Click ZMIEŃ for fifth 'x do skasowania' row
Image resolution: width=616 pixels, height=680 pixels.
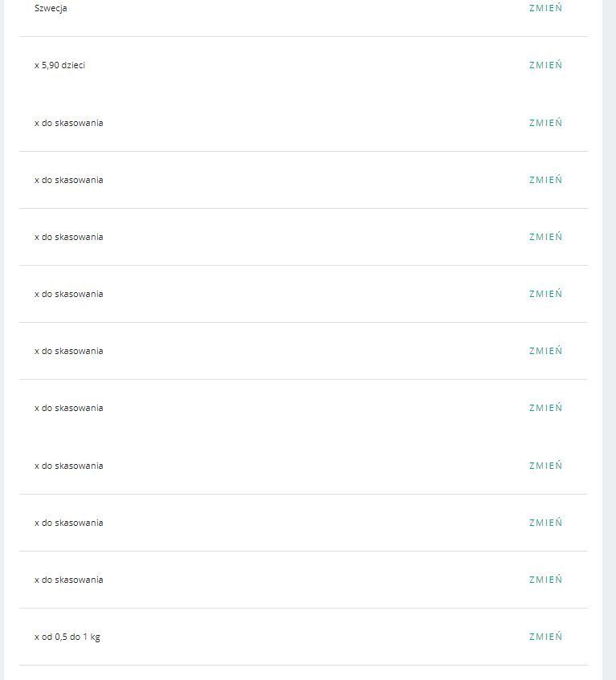(545, 351)
